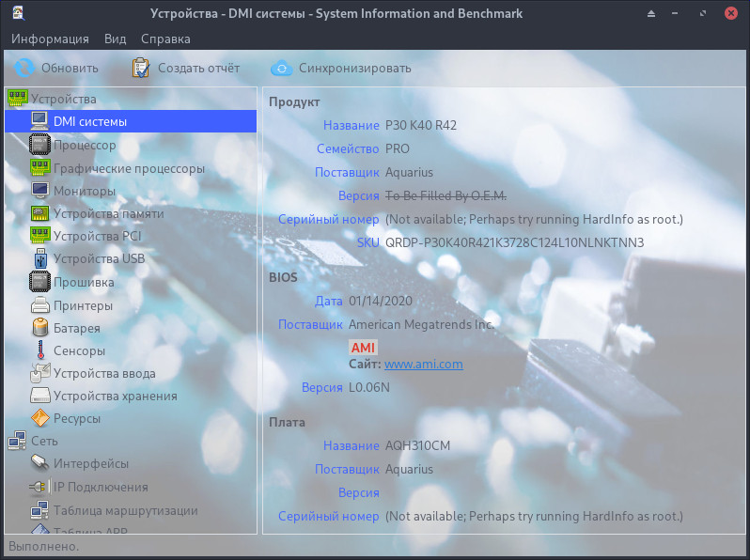Select the Мониторы entry
Image resolution: width=750 pixels, height=560 pixels.
coord(85,191)
